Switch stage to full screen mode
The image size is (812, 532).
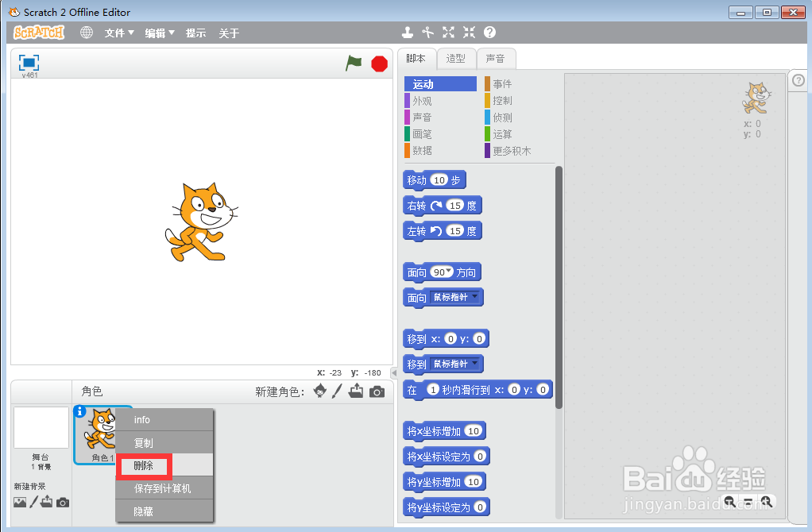tap(29, 63)
